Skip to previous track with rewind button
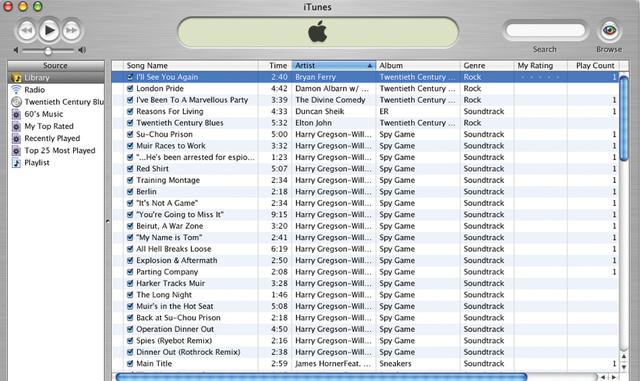 pos(27,30)
